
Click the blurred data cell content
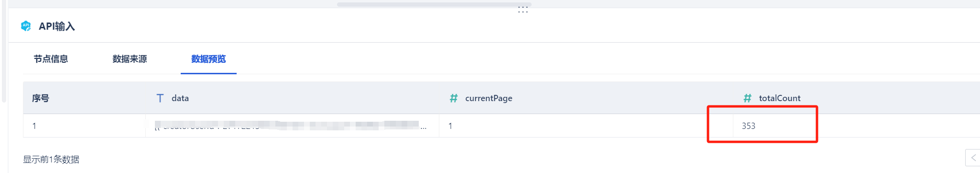pos(287,126)
